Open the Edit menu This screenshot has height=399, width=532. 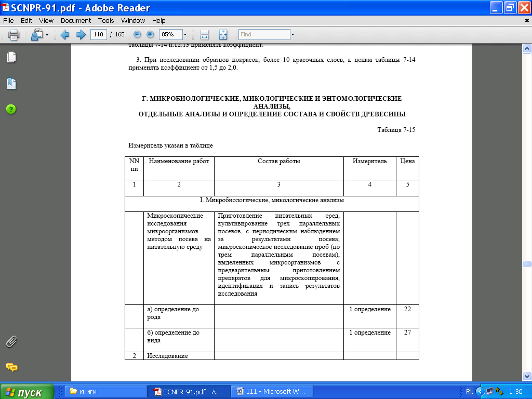pyautogui.click(x=26, y=21)
